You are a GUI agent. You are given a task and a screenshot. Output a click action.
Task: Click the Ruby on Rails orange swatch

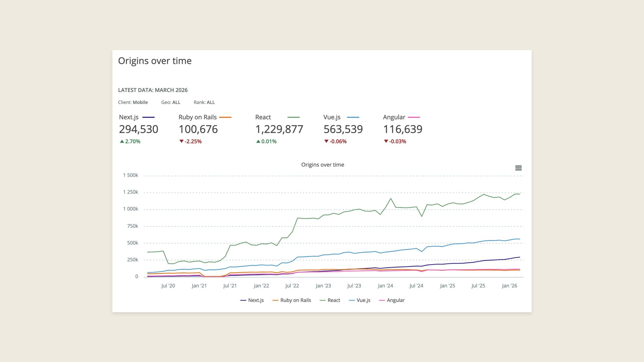[225, 117]
